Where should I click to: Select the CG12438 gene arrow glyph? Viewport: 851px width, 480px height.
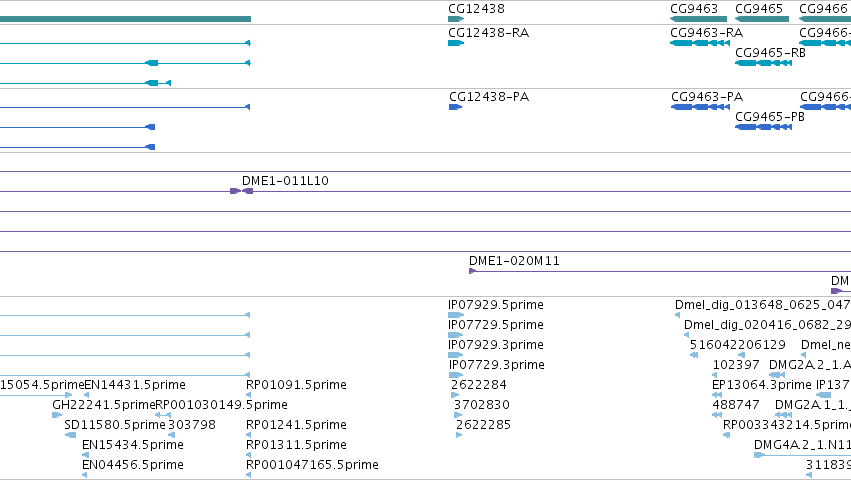[456, 19]
